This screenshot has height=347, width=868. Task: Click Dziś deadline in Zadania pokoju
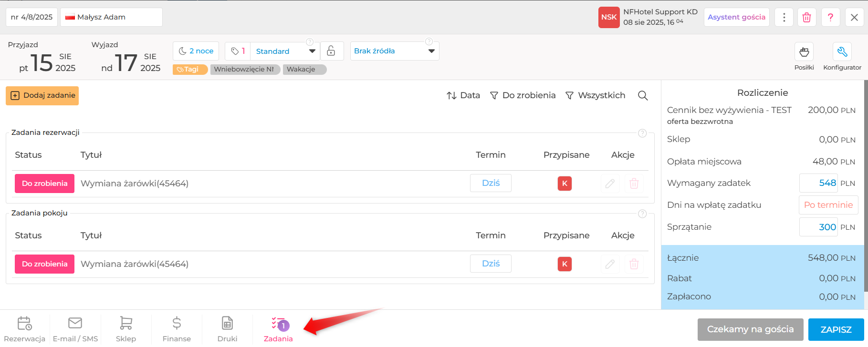click(x=491, y=264)
